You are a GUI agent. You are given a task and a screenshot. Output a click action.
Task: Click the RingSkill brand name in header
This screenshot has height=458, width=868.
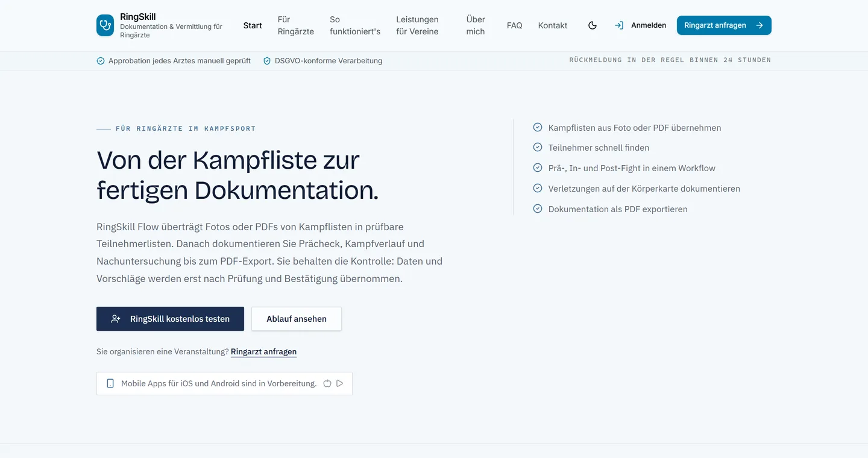[x=138, y=17]
